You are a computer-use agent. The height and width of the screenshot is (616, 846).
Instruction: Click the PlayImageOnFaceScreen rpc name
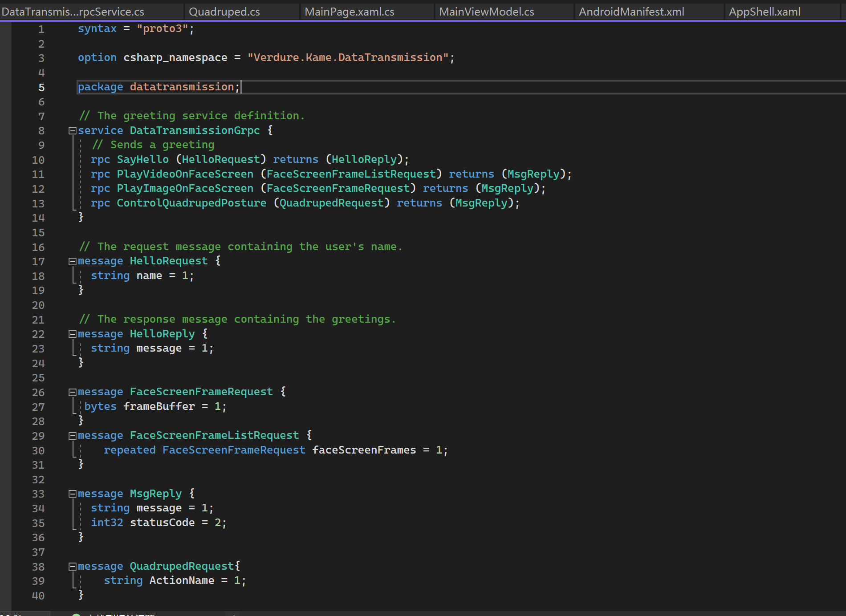coord(185,188)
